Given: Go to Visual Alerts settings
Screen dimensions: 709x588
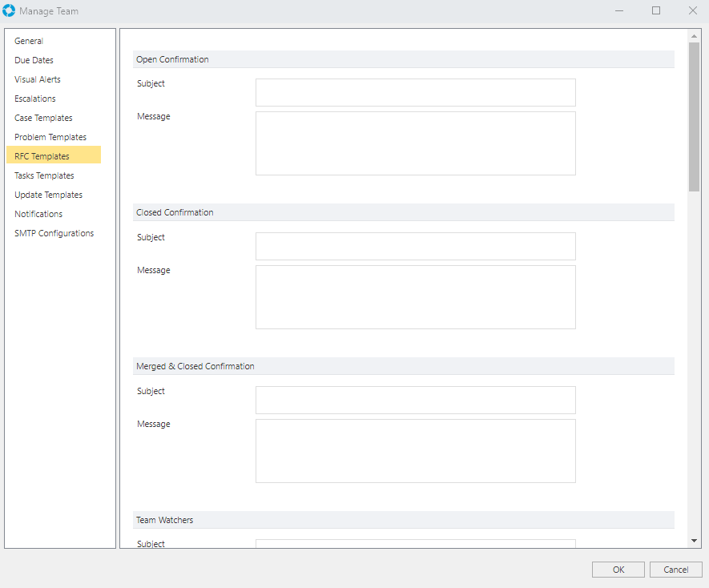Looking at the screenshot, I should coord(38,79).
